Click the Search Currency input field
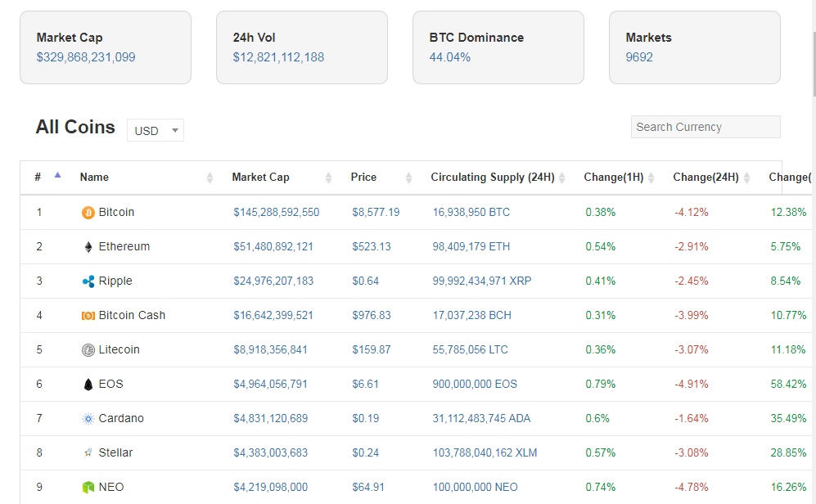This screenshot has height=504, width=816. pyautogui.click(x=705, y=127)
